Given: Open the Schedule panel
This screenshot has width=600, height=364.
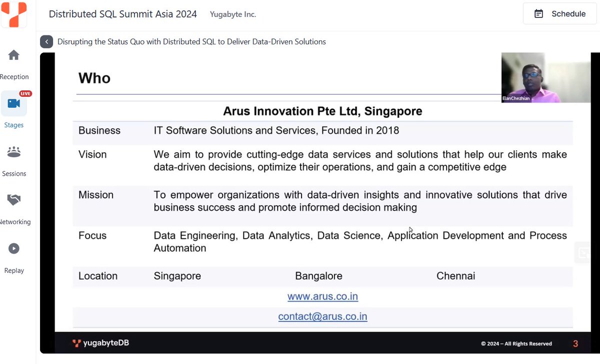Looking at the screenshot, I should [x=559, y=13].
